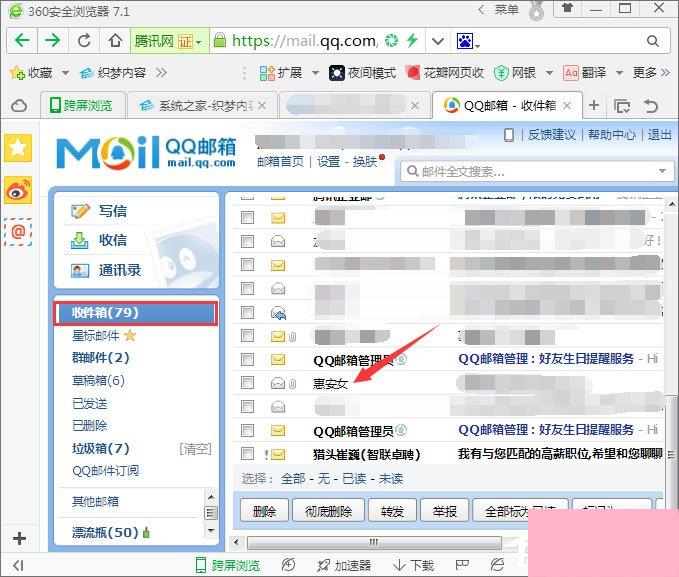This screenshot has width=679, height=577.
Task: Click the Baidu paw search engine icon
Action: (x=465, y=41)
